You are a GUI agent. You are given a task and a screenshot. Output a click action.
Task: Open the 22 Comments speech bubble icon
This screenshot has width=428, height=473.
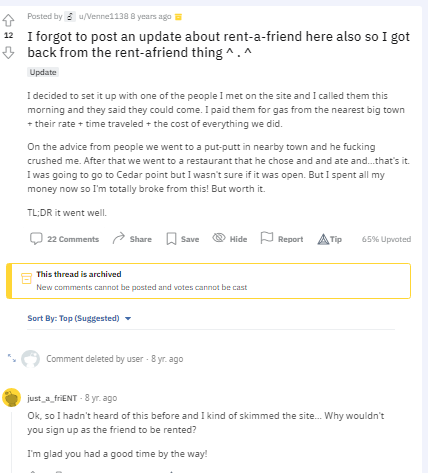(x=36, y=239)
